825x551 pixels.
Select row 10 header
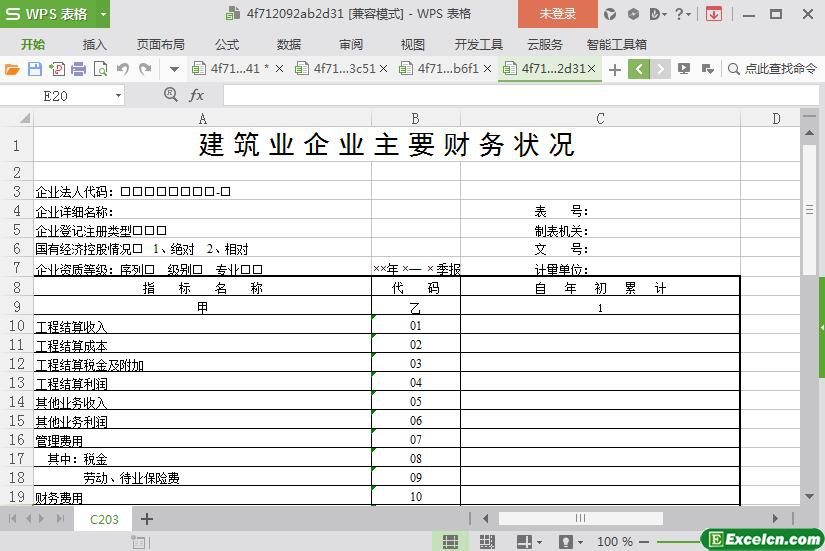[17, 325]
